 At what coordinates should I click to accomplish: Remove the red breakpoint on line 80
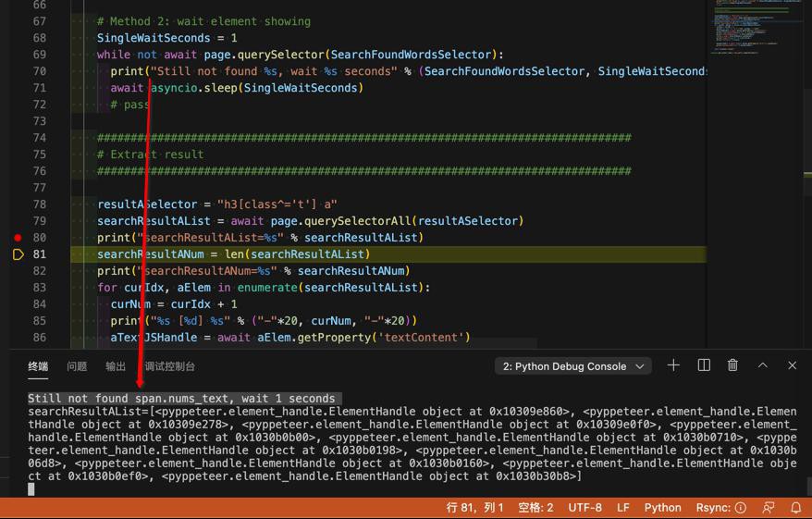coord(18,238)
